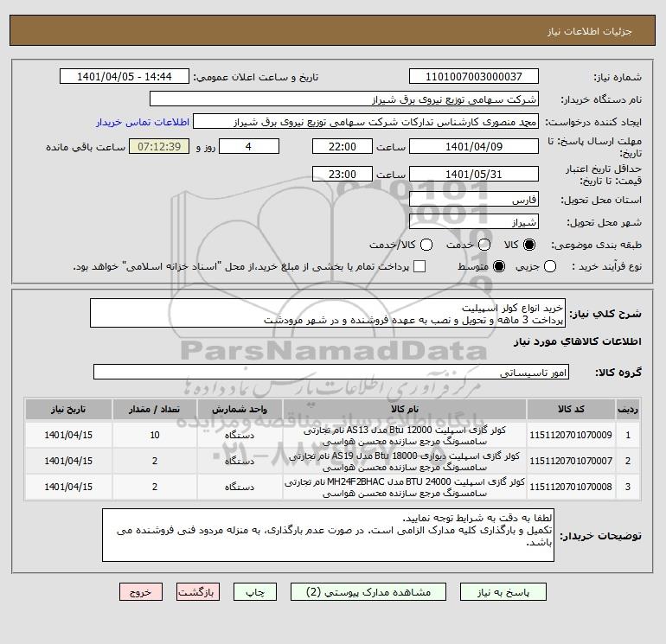Click the اطلاعات کالاهای مورد نیاز heading
The width and height of the screenshot is (666, 644).
click(x=578, y=341)
